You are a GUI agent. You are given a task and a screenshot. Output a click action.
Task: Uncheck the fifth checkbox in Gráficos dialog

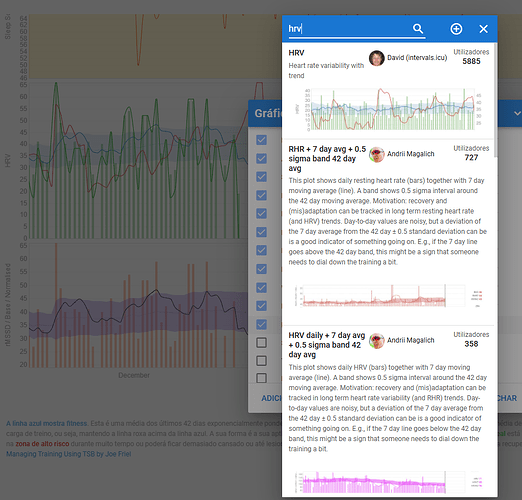click(261, 213)
